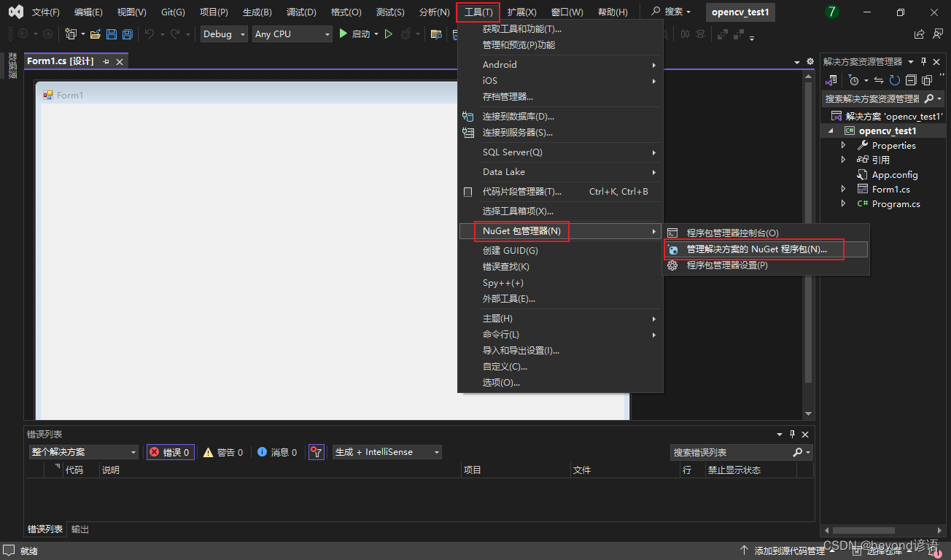Expand the Properties node

(x=843, y=145)
